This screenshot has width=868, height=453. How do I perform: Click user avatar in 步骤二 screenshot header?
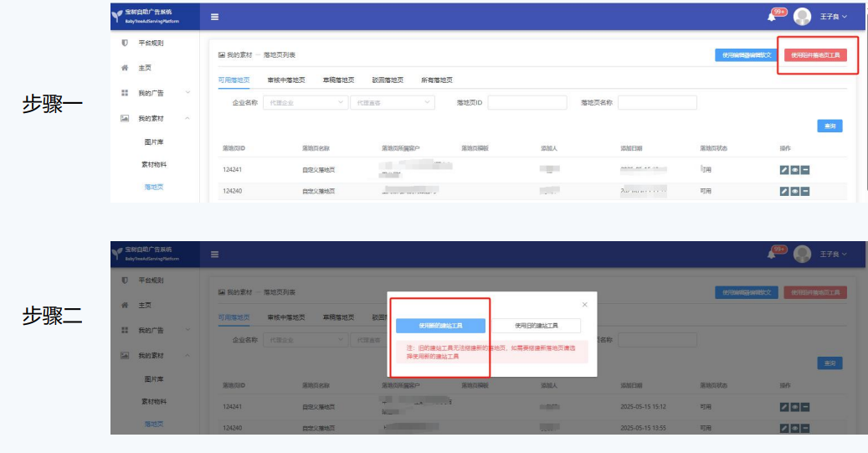click(x=802, y=254)
